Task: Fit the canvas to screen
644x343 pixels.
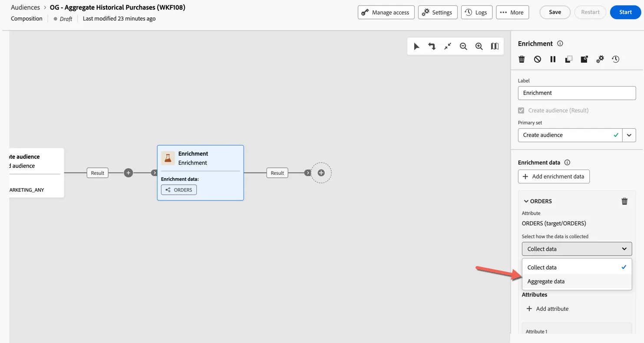Action: [x=448, y=46]
